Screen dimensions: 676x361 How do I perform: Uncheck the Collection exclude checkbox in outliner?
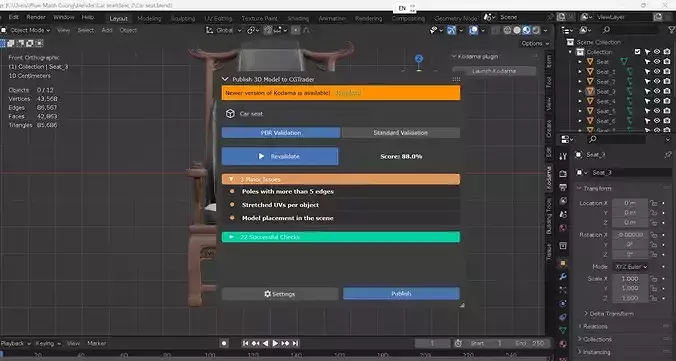pos(638,52)
